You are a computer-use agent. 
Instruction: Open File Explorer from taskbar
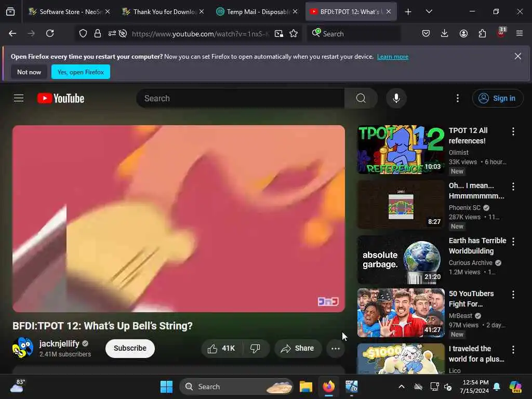tap(305, 387)
